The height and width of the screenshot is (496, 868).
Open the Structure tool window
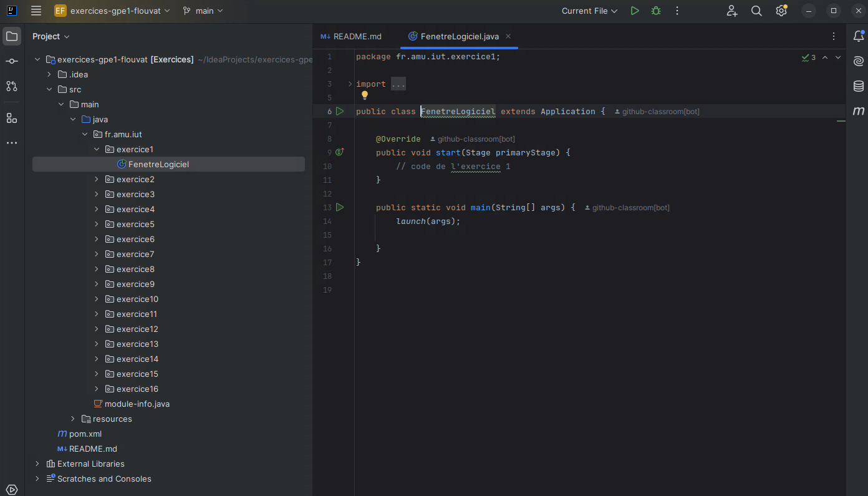click(x=12, y=118)
